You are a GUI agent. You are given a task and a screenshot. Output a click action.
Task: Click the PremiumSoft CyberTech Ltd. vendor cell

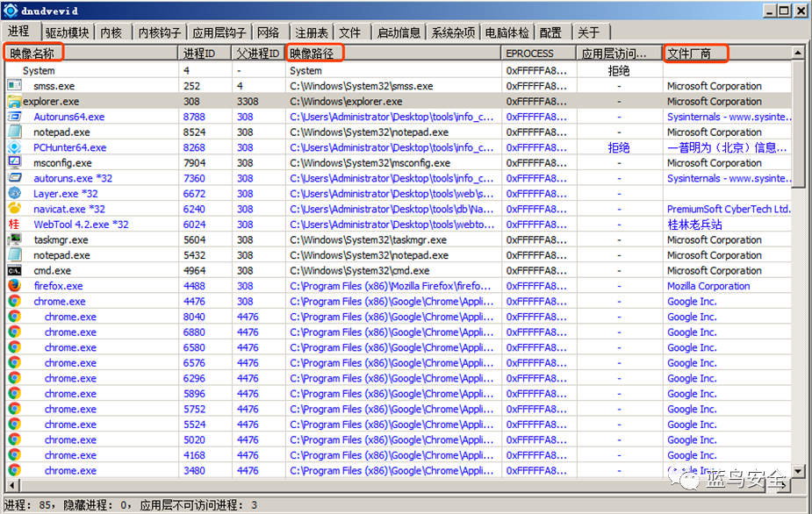pyautogui.click(x=729, y=209)
